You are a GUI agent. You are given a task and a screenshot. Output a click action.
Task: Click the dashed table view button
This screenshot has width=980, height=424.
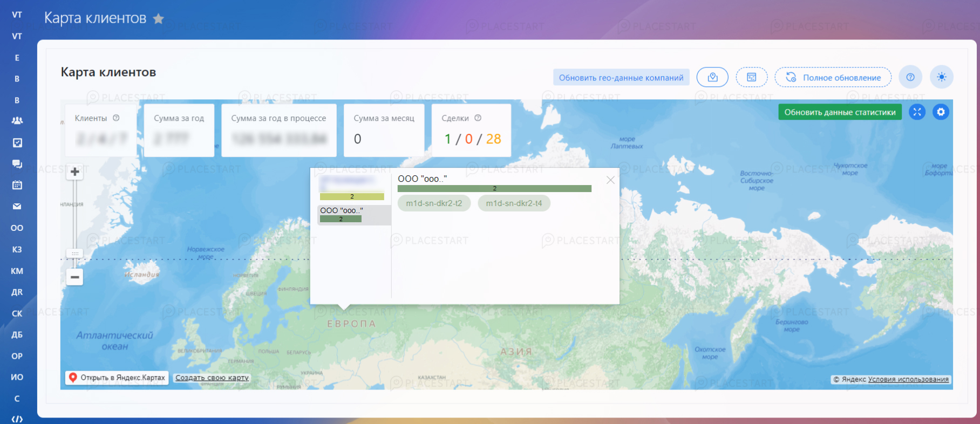(x=751, y=77)
